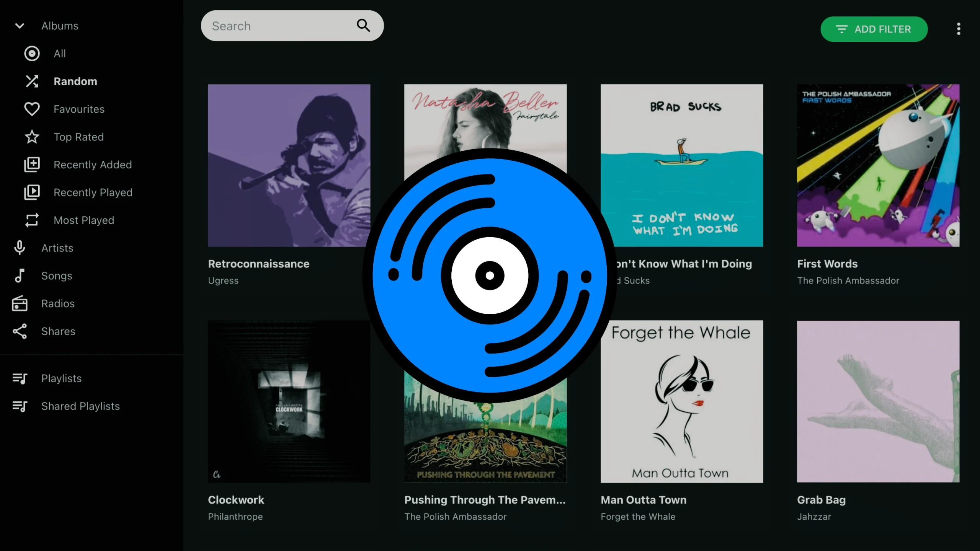Open Playlists section
Screen dimensions: 980x551
(x=61, y=378)
